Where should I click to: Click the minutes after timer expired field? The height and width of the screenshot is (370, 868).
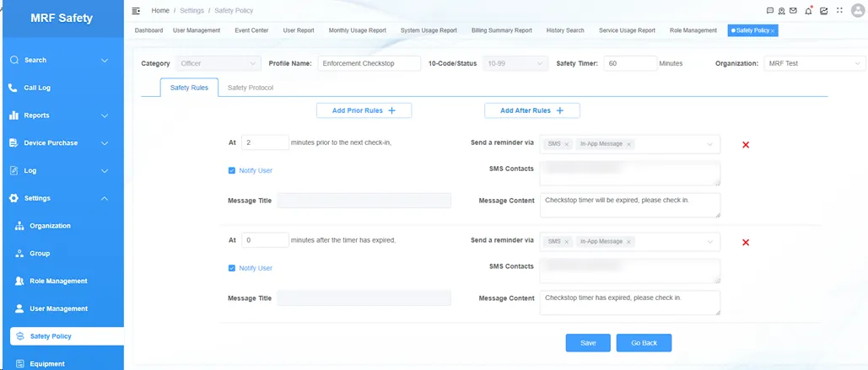(265, 240)
